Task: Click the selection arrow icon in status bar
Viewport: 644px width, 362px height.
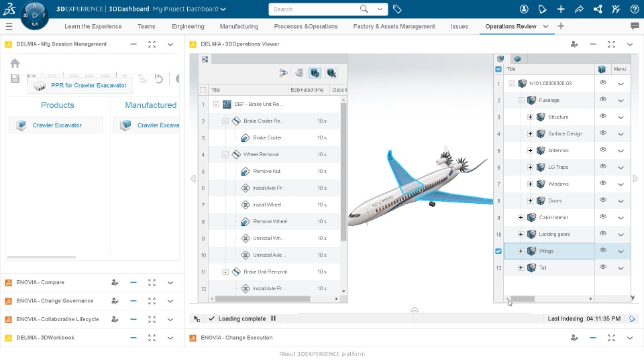Action: coord(197,319)
